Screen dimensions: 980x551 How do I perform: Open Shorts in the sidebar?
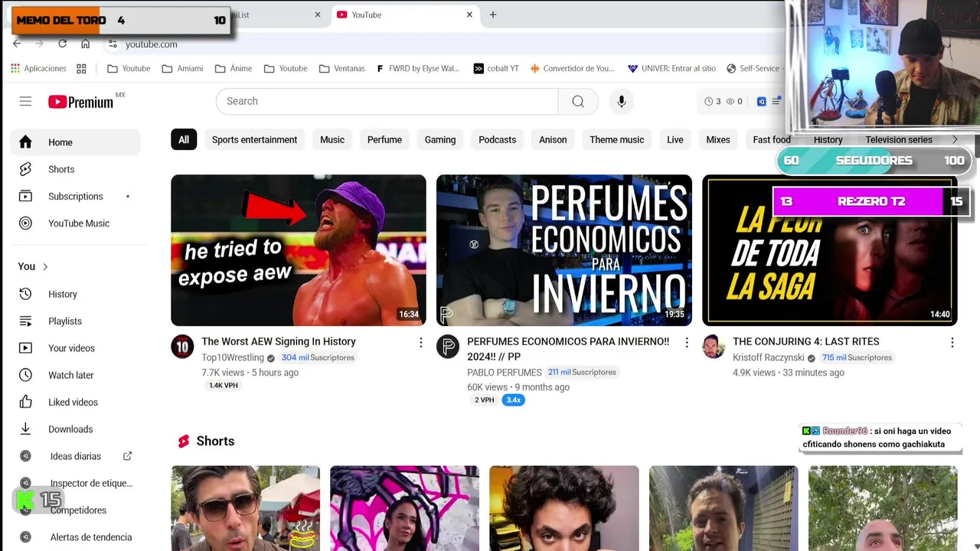75,169
